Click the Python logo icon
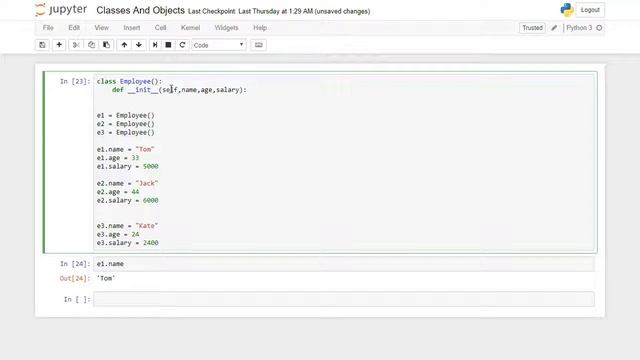This screenshot has height=360, width=640. click(567, 10)
